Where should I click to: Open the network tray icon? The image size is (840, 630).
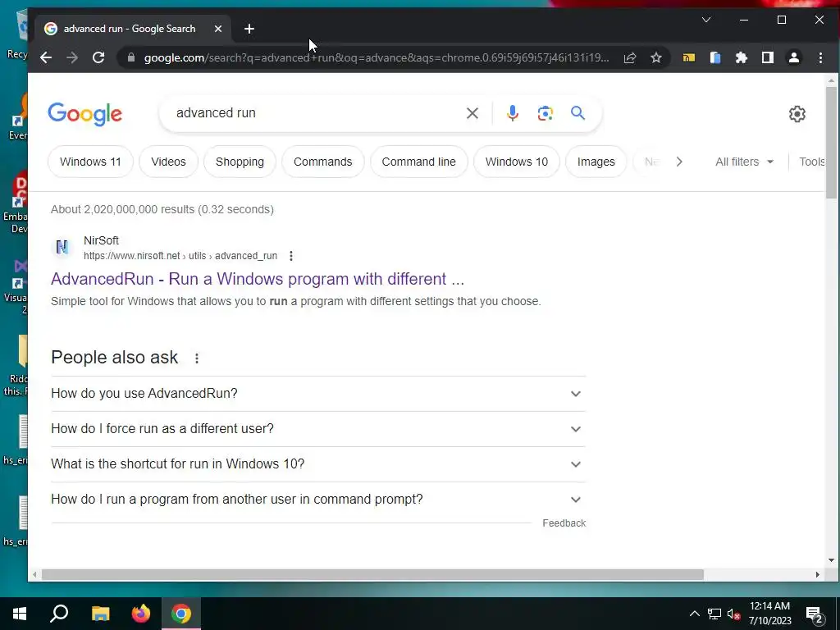[714, 614]
